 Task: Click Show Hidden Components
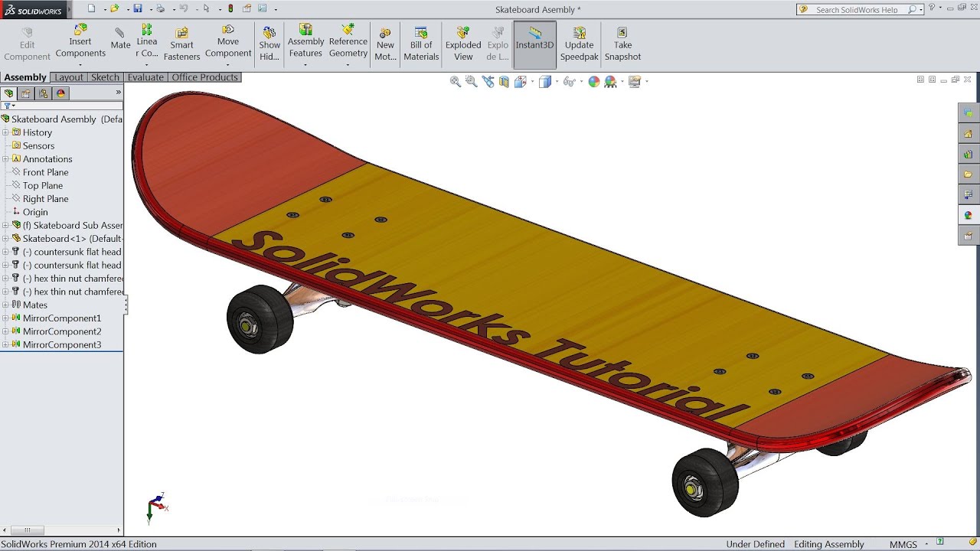269,44
